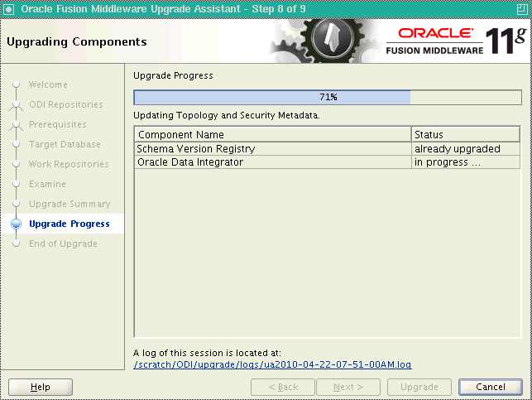Click the window menu icon in title bar
Image resolution: width=532 pixels, height=400 pixels.
8,9
